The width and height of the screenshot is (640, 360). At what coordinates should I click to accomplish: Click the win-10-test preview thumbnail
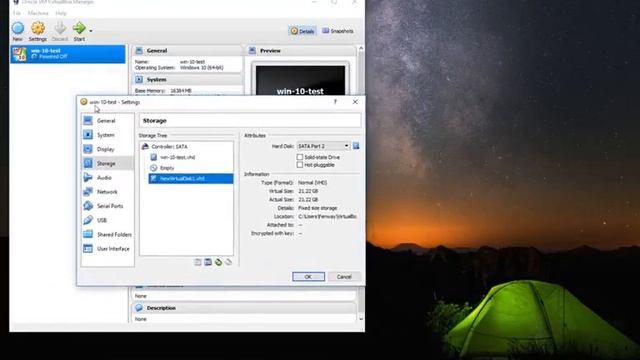tap(300, 80)
